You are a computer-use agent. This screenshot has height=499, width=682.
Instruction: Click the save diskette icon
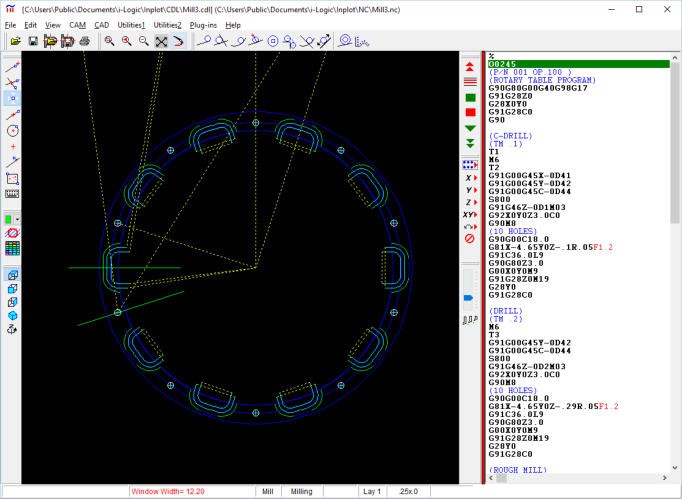(x=33, y=41)
